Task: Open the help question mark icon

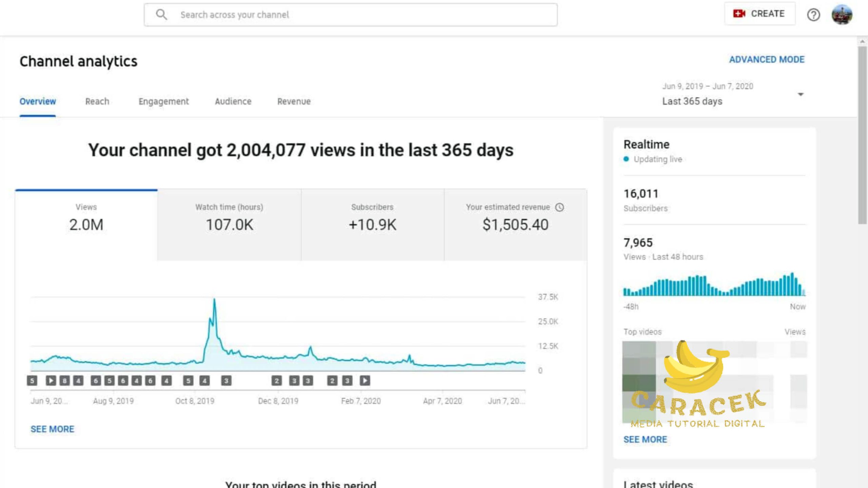Action: (813, 15)
